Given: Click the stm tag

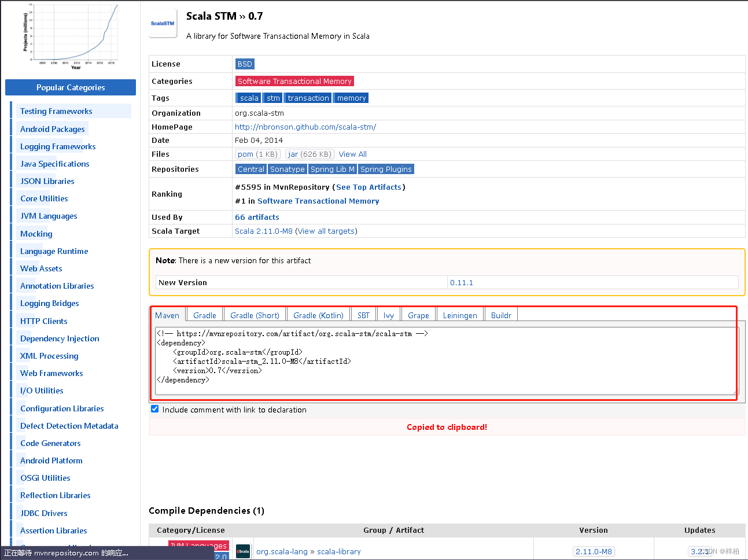Looking at the screenshot, I should tap(273, 98).
